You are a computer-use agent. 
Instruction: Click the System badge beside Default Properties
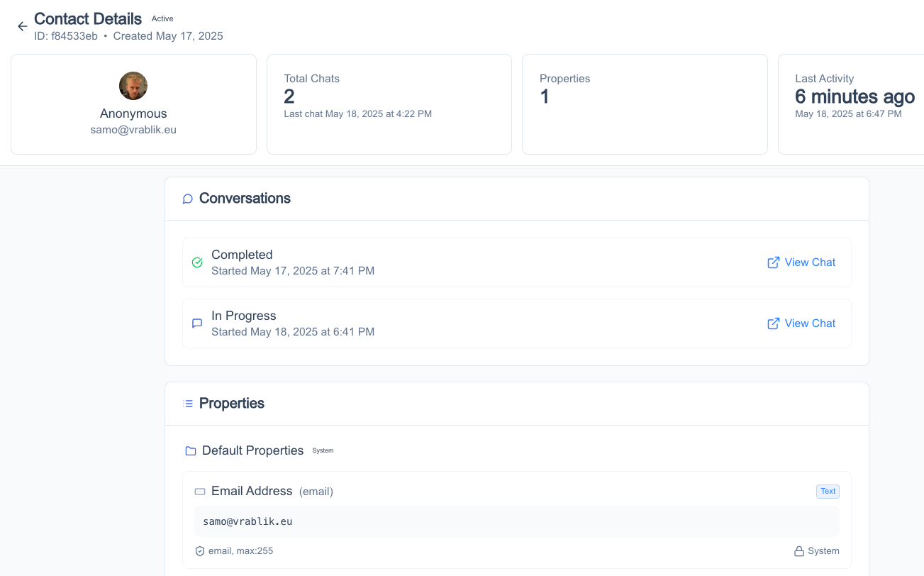pyautogui.click(x=323, y=450)
